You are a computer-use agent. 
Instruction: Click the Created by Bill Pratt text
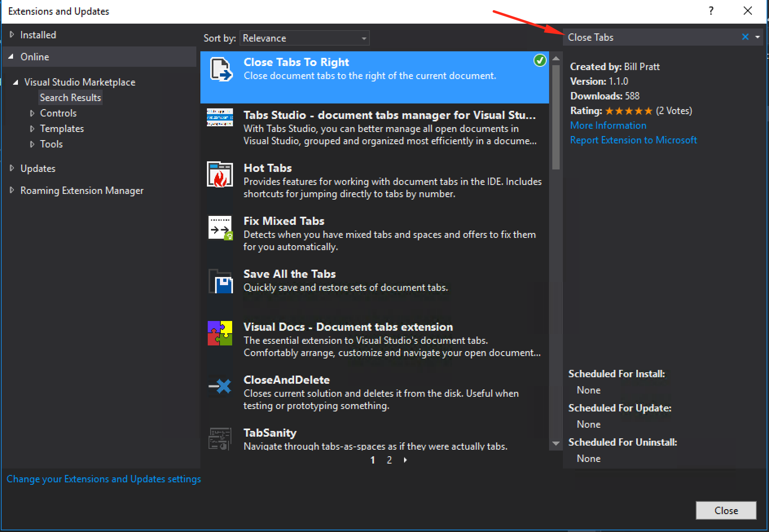[615, 66]
